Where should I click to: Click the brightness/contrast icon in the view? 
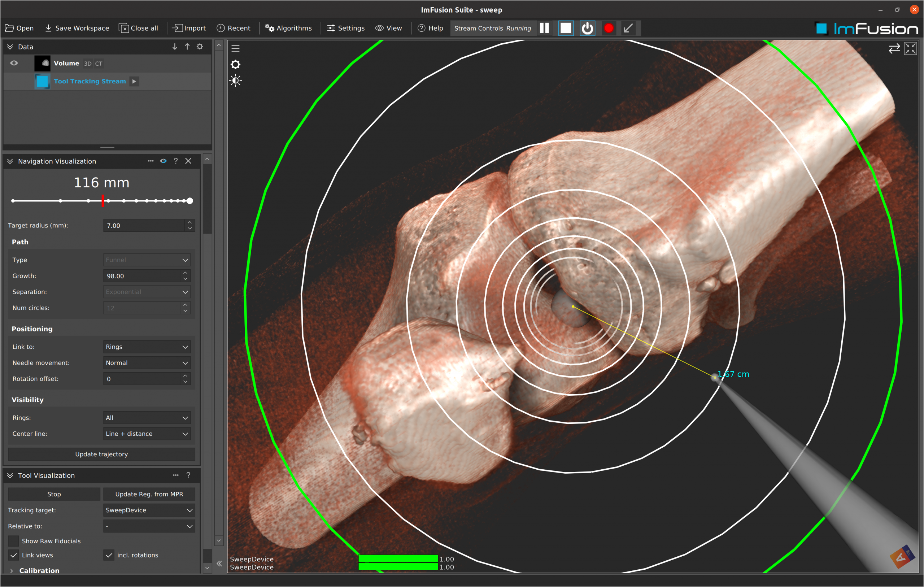pos(235,81)
